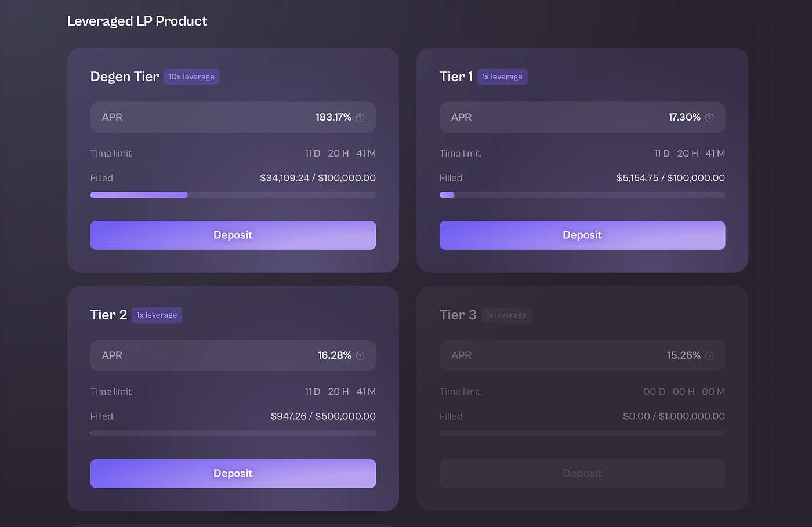Image resolution: width=812 pixels, height=527 pixels.
Task: Click the 1x leverage badge on Tier 2
Action: pos(157,315)
